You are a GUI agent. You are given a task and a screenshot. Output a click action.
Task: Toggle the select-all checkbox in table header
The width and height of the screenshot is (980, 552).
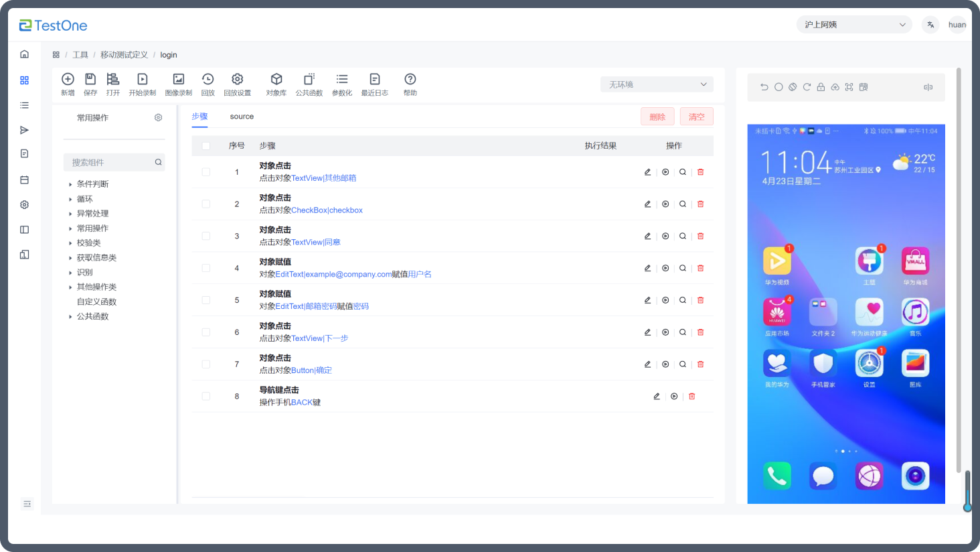[x=206, y=146]
